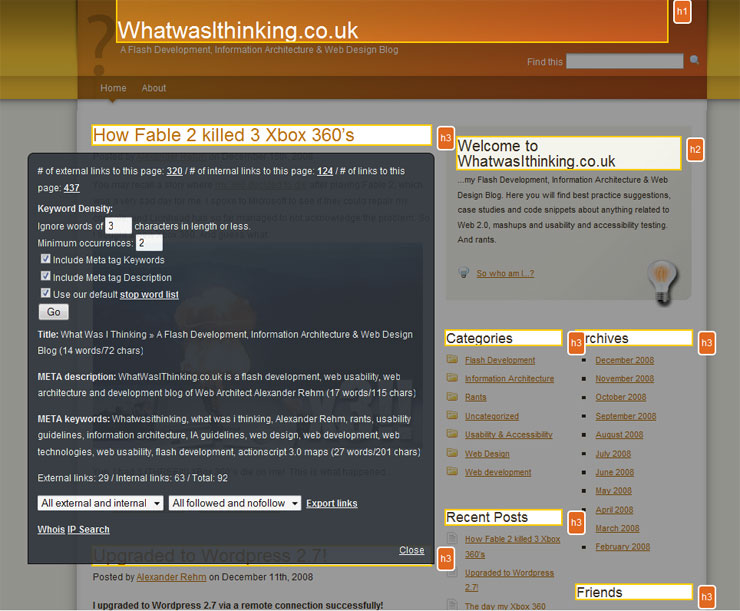Open the Rants category
Screen dimensions: 740x611
[x=476, y=397]
